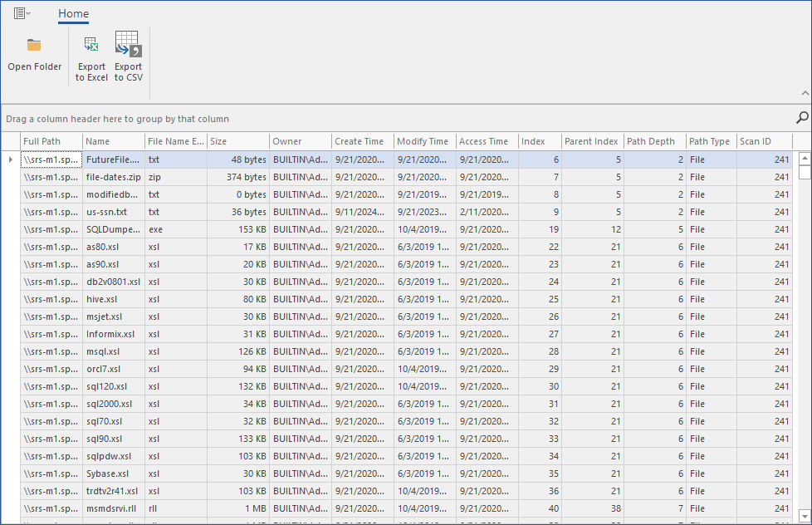Select the msjet.xsl name cell
Viewport: 812px width, 525px height.
[114, 316]
